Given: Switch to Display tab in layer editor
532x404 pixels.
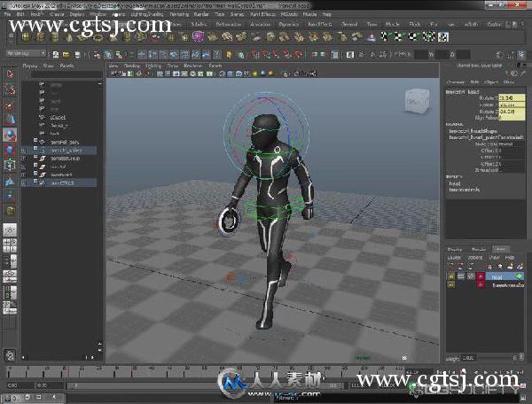Looking at the screenshot, I should tap(455, 249).
